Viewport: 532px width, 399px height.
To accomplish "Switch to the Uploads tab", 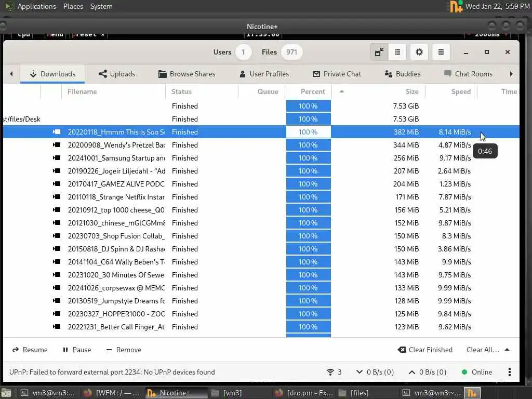I will click(x=117, y=74).
